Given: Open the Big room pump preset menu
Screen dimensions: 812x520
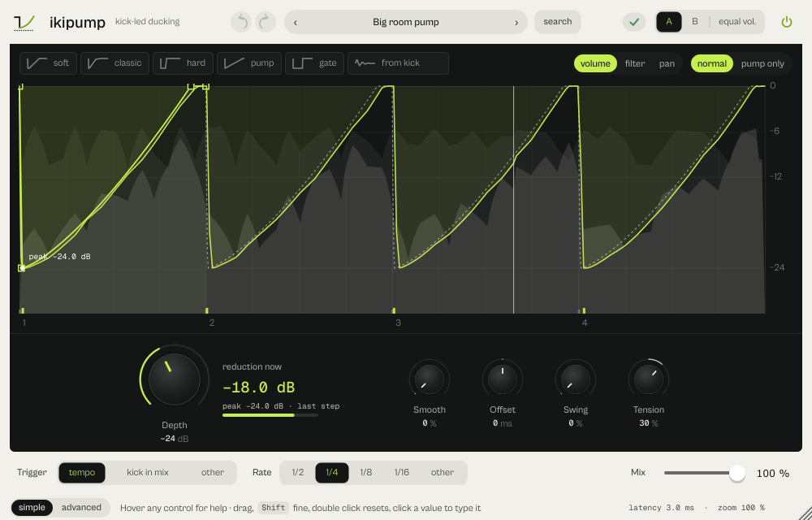Looking at the screenshot, I should [405, 22].
